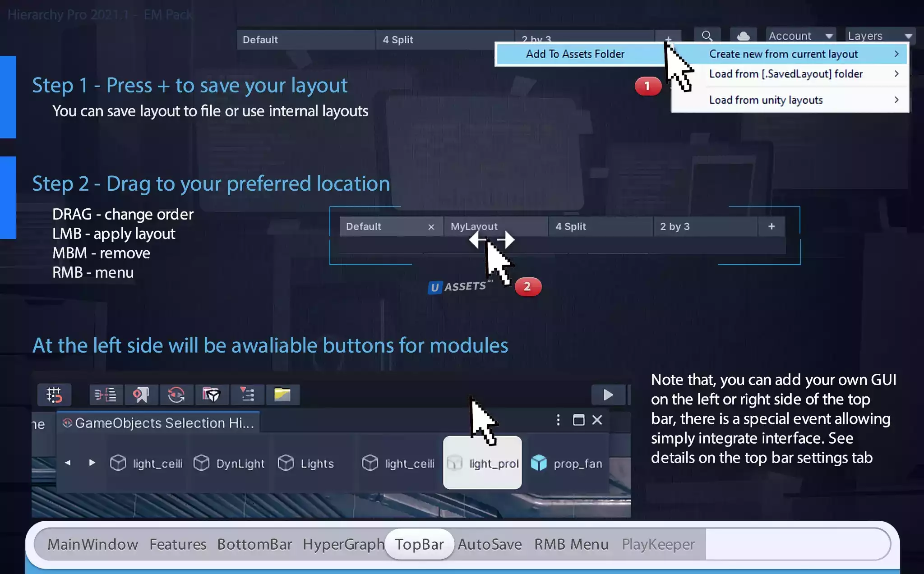This screenshot has width=924, height=574.
Task: Click the red filter list module icon
Action: click(x=247, y=395)
